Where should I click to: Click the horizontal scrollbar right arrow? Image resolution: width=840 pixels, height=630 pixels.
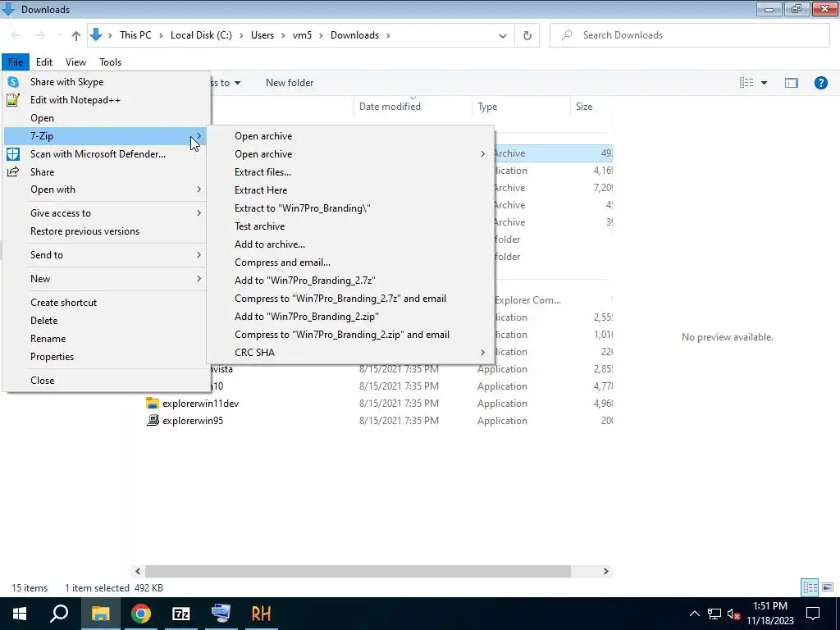(606, 572)
